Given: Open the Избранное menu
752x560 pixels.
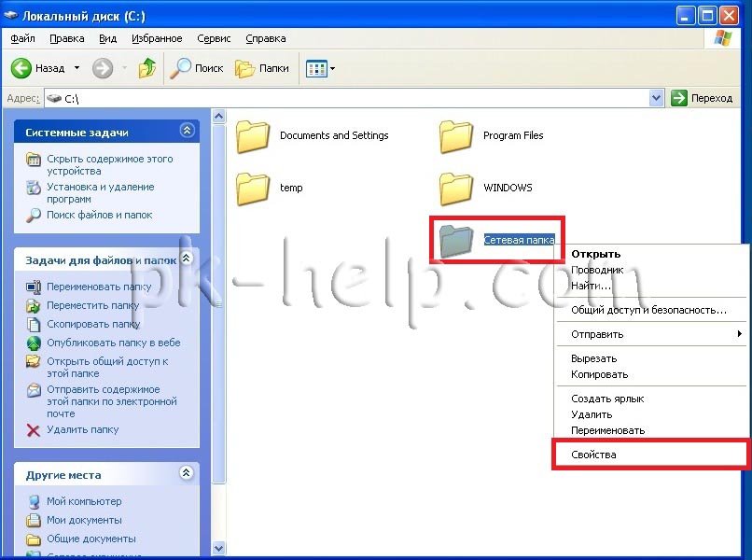Looking at the screenshot, I should coord(157,38).
